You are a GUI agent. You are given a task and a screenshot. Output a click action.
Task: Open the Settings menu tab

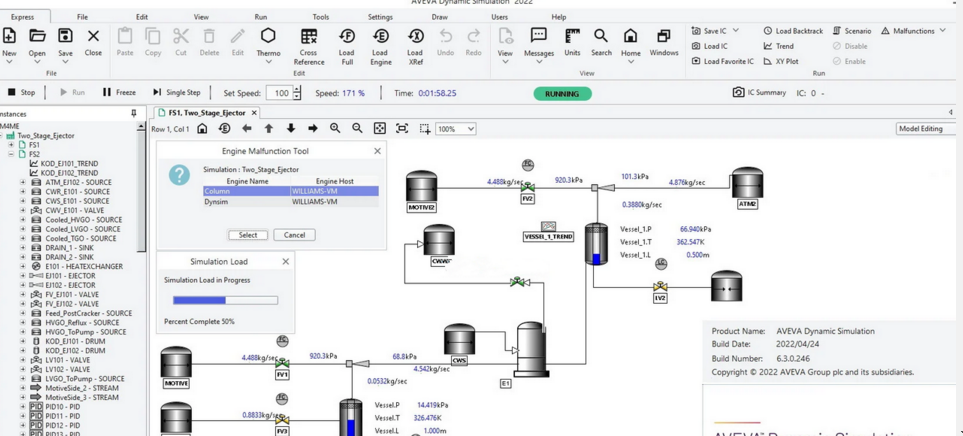coord(380,17)
